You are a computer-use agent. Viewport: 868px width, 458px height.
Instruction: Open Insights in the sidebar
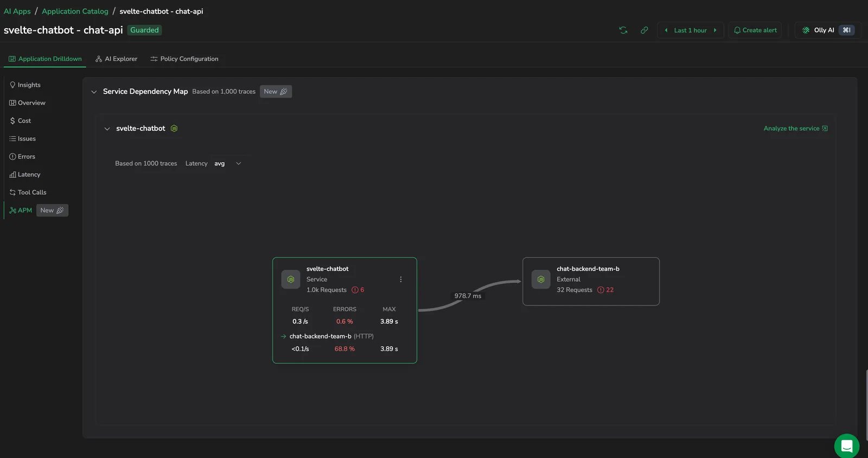click(25, 85)
